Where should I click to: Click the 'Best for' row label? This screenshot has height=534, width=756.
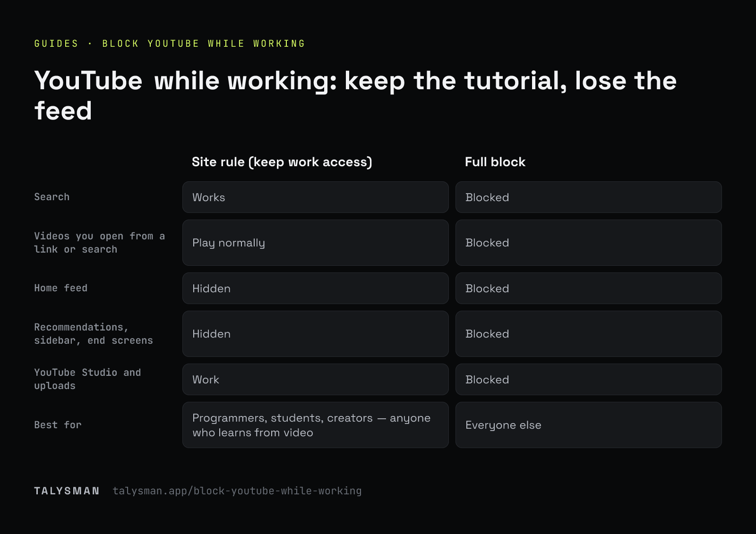pyautogui.click(x=58, y=425)
